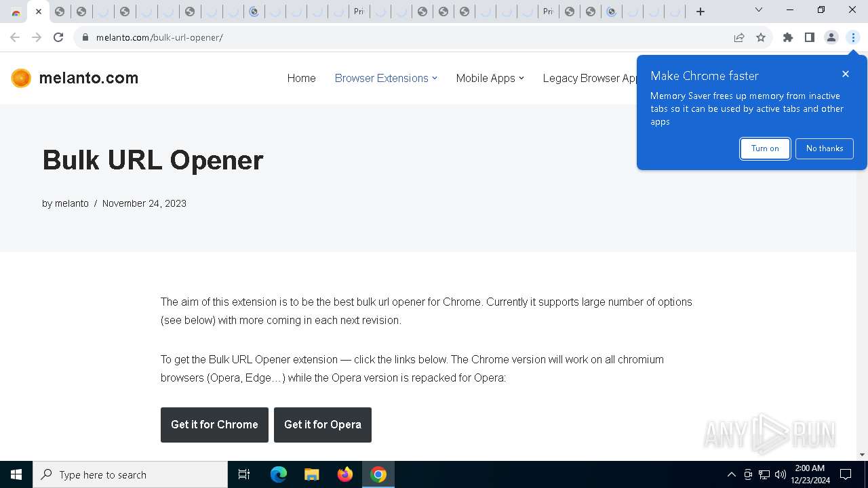Screen dimensions: 868x488
Task: Open the melanto author link
Action: point(72,203)
